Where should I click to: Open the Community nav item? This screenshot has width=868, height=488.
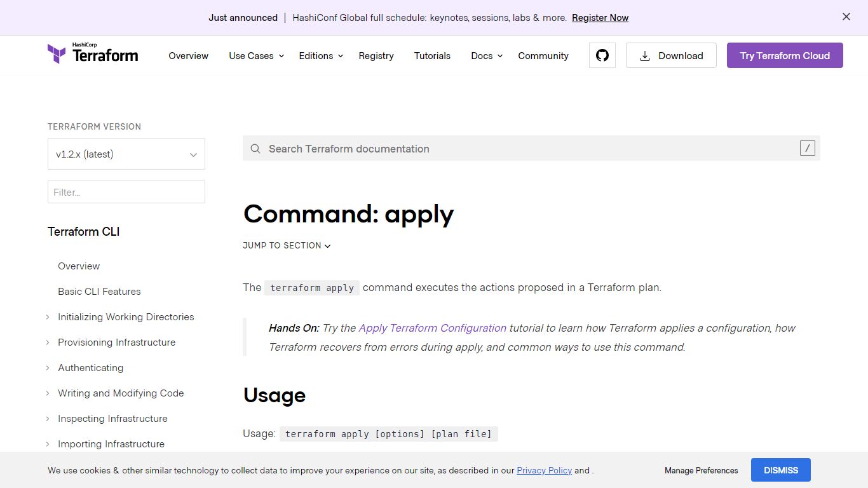point(543,56)
